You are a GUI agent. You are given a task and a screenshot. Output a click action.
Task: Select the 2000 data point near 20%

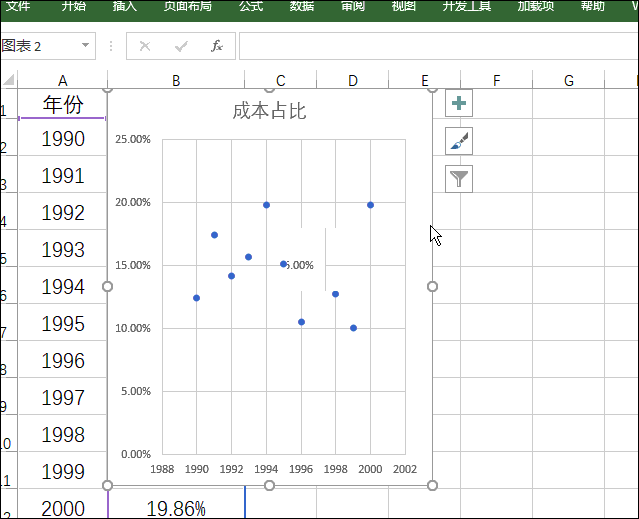point(370,205)
